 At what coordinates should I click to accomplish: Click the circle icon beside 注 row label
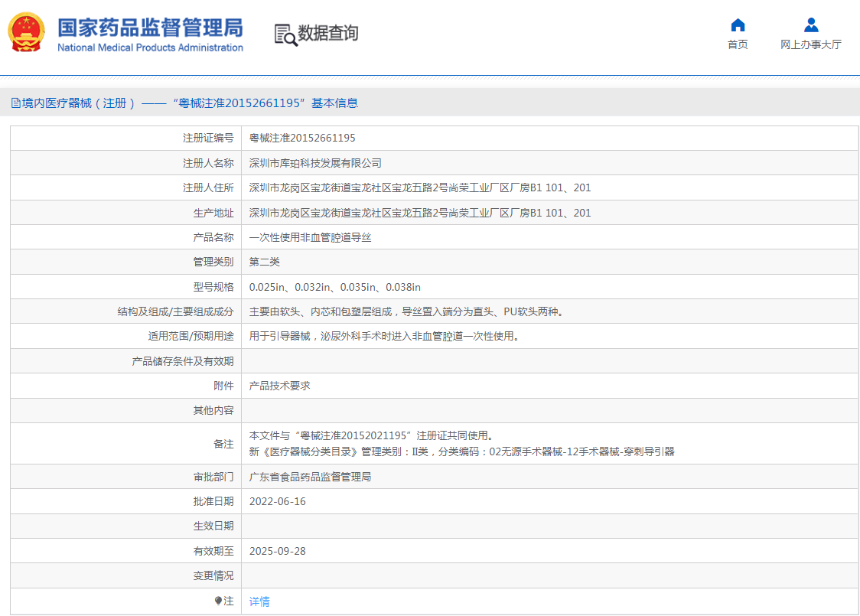pos(220,601)
